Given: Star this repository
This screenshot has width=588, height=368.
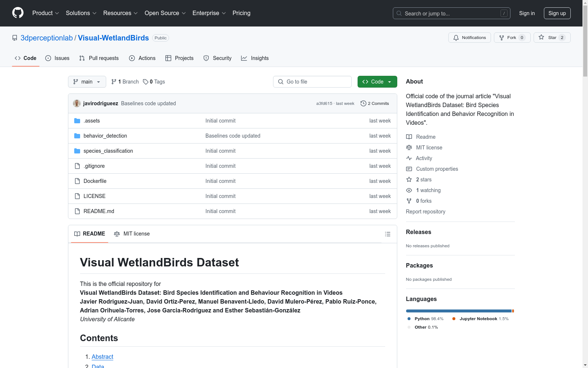Looking at the screenshot, I should [552, 38].
